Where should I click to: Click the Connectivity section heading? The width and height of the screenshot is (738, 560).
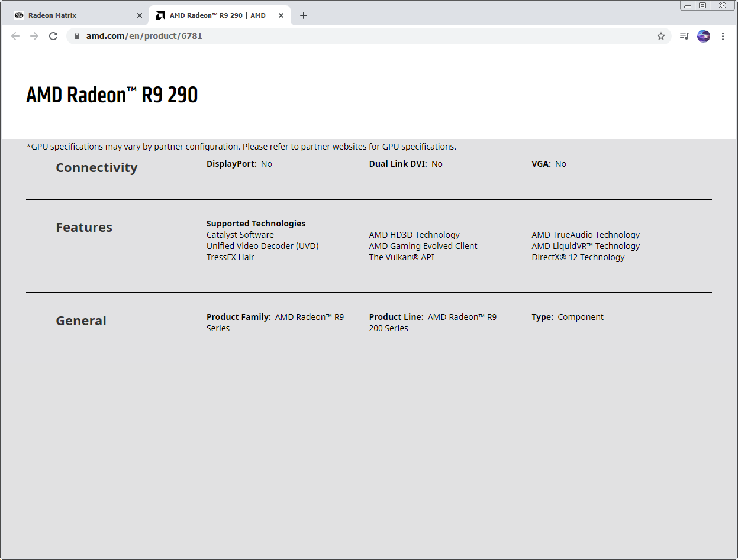[96, 167]
